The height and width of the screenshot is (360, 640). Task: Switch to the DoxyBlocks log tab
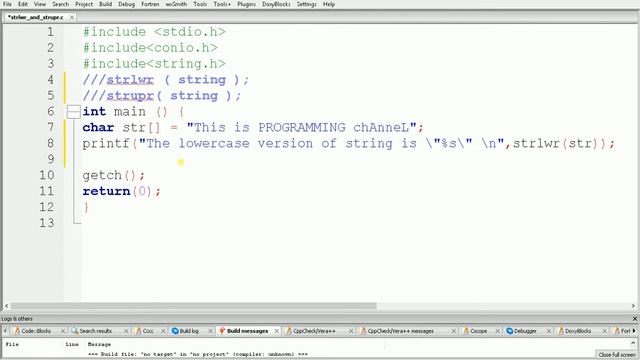pos(578,331)
